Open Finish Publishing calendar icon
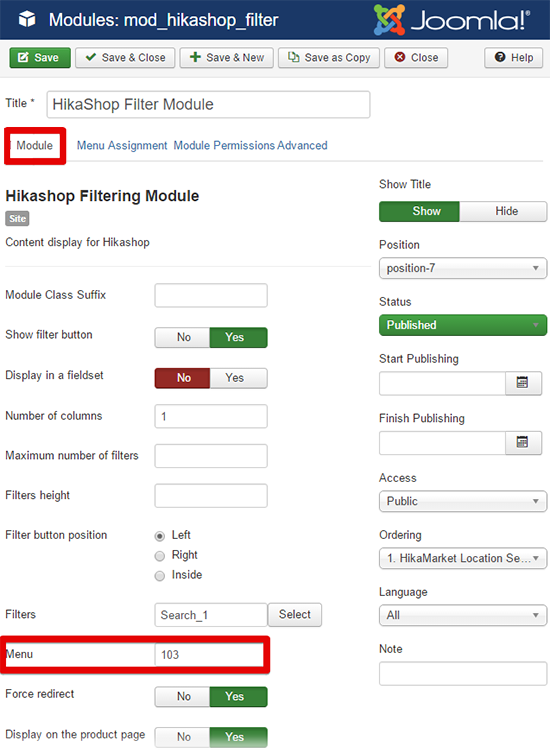 click(523, 442)
